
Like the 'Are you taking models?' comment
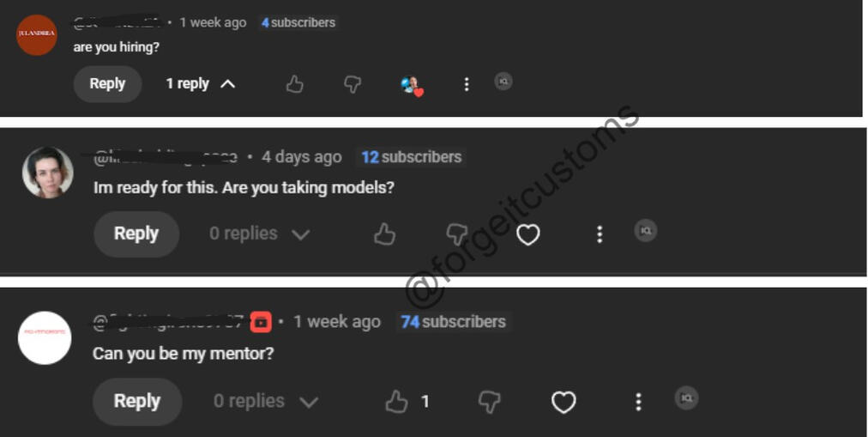(384, 234)
